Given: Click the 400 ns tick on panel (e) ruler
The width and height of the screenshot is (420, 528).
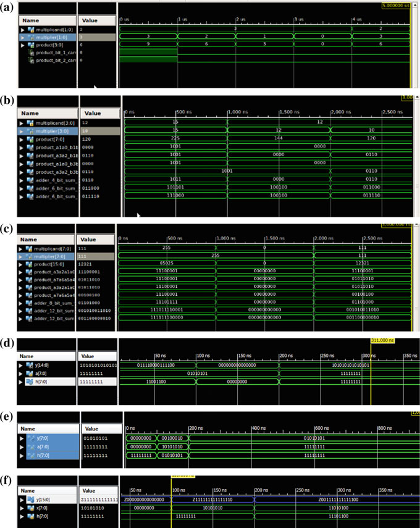Looking at the screenshot, I should (x=254, y=428).
